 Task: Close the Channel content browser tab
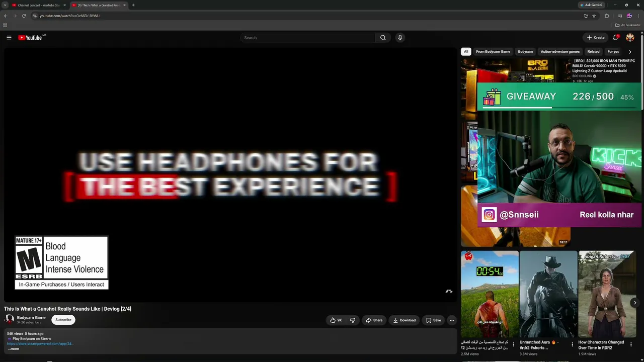click(x=64, y=5)
